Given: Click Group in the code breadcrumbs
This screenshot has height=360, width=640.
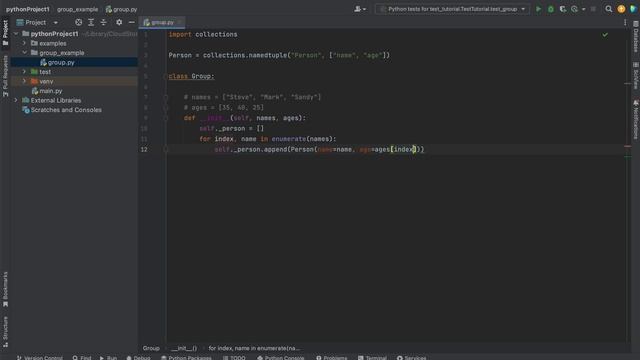Looking at the screenshot, I should click(151, 348).
